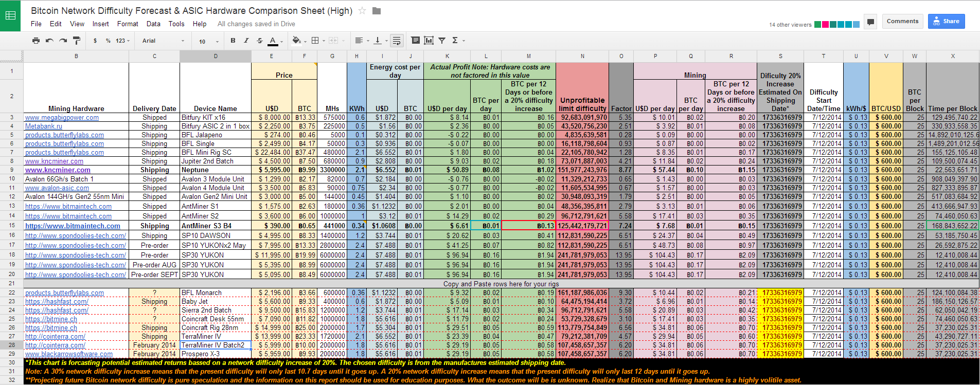The width and height of the screenshot is (980, 385).
Task: Select the '125,442,179,721' difficulty cell
Action: (582, 226)
